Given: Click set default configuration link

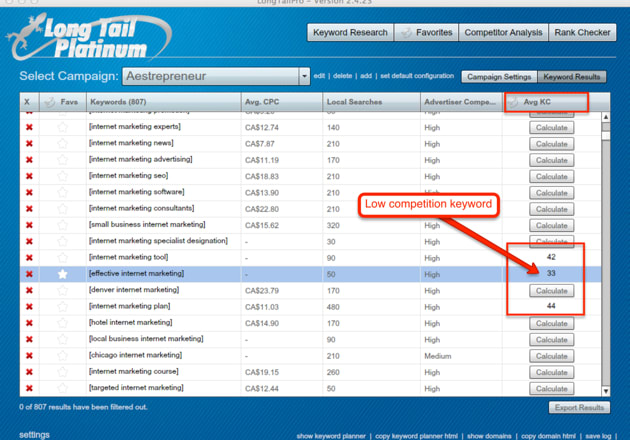Looking at the screenshot, I should (x=417, y=76).
